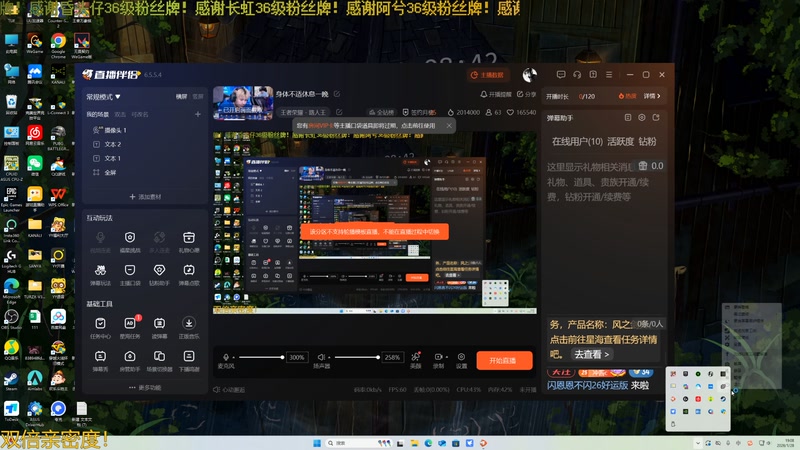This screenshot has width=800, height=450.
Task: Click 添加素材 add source button
Action: 145,196
